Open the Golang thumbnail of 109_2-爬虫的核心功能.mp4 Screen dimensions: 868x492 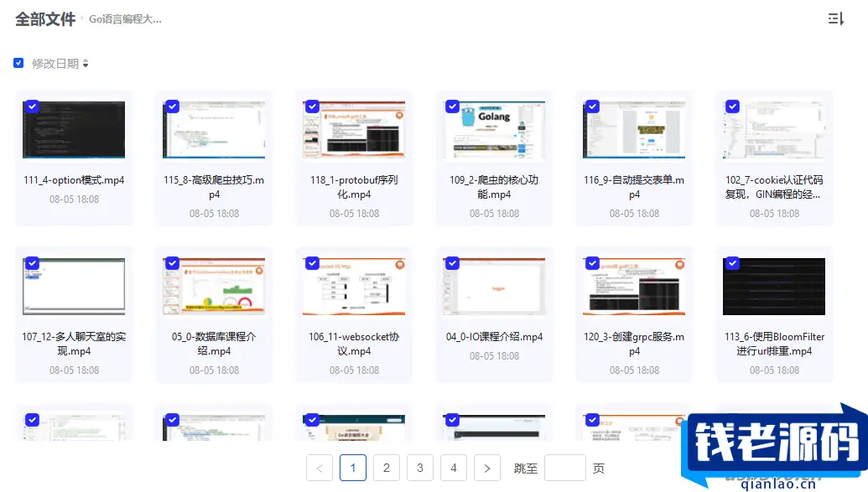click(494, 130)
